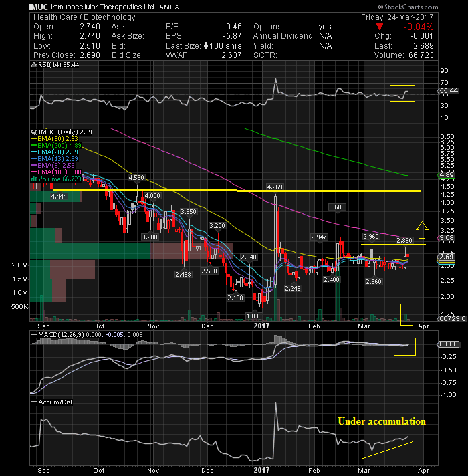Click the Annual Dividend label

coord(283,36)
